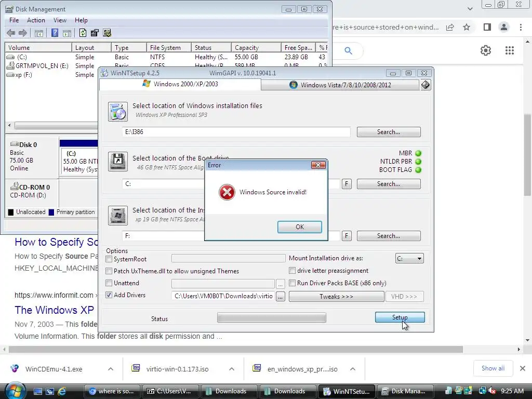
Task: Click browse button next to Unattend field
Action: [x=280, y=284]
